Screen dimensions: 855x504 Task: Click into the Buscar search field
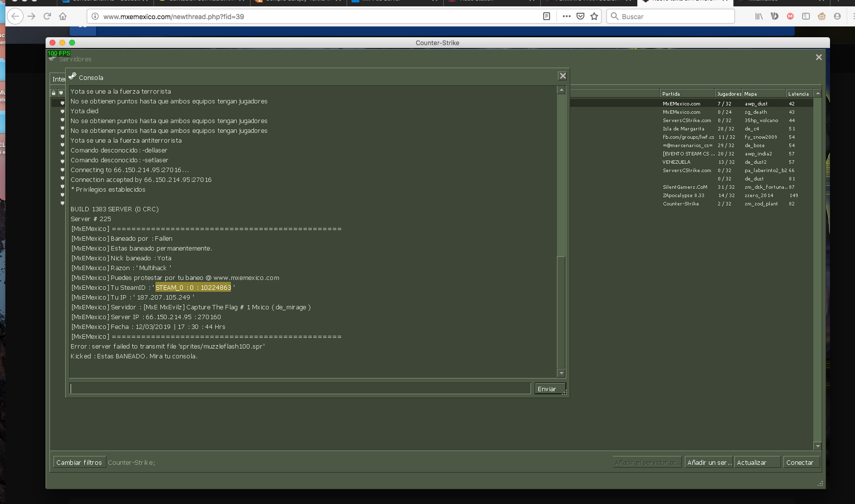671,16
